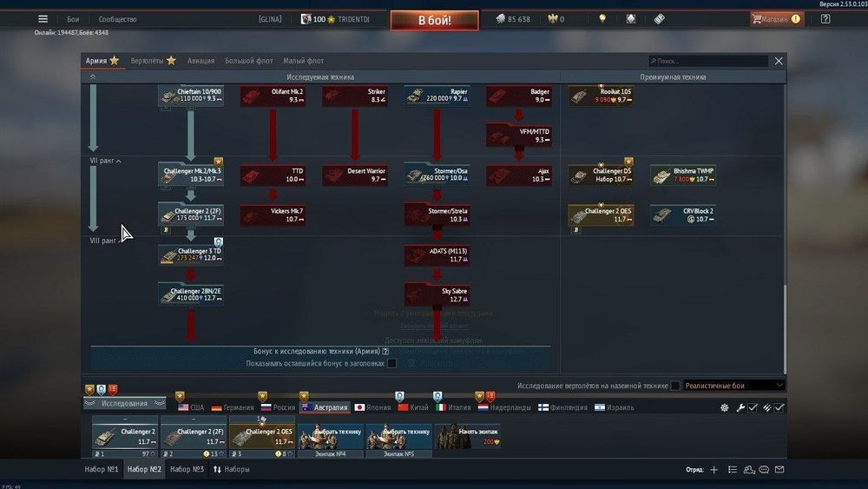
Task: Click Выбрать технику for Экипаж №5
Action: (399, 437)
